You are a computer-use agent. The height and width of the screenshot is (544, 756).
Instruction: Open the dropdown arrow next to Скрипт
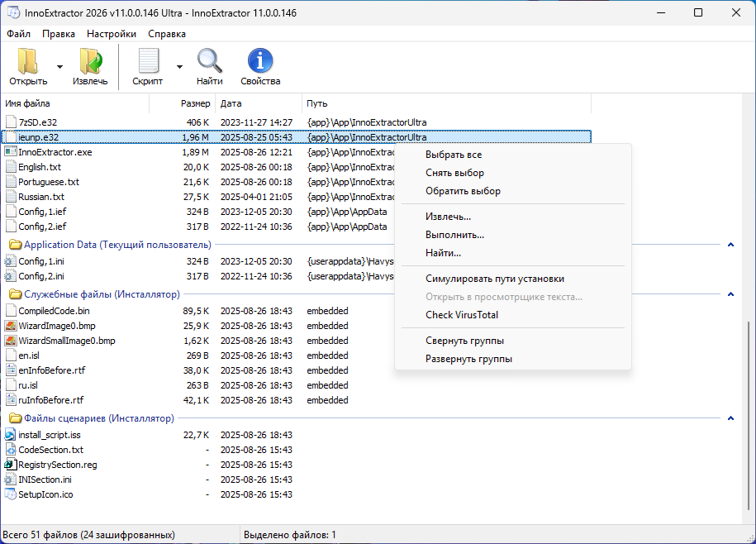[x=179, y=66]
